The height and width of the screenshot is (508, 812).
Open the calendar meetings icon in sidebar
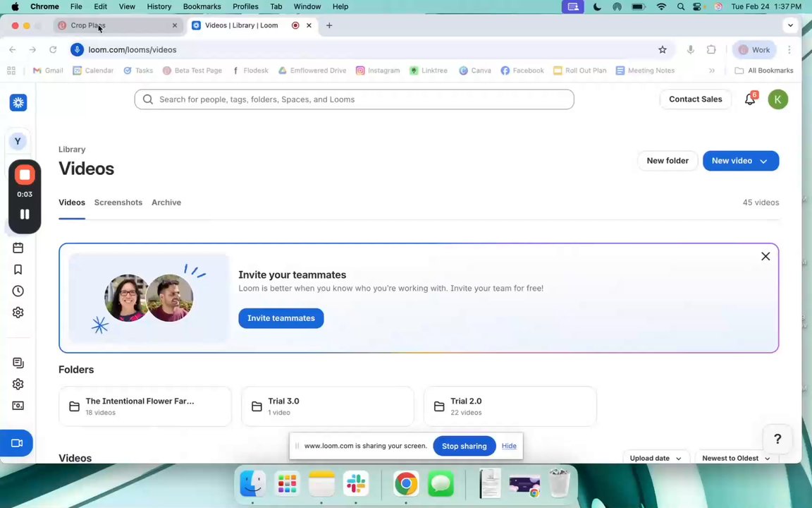(x=18, y=248)
